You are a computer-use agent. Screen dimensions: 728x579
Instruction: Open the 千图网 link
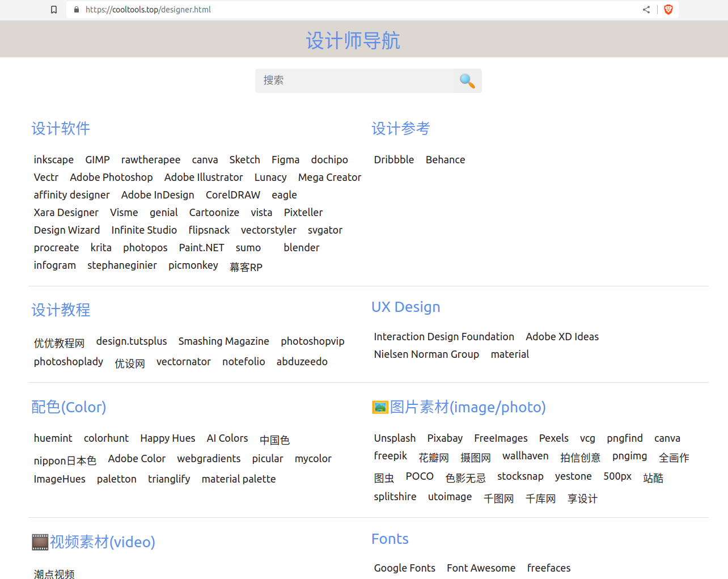click(499, 498)
